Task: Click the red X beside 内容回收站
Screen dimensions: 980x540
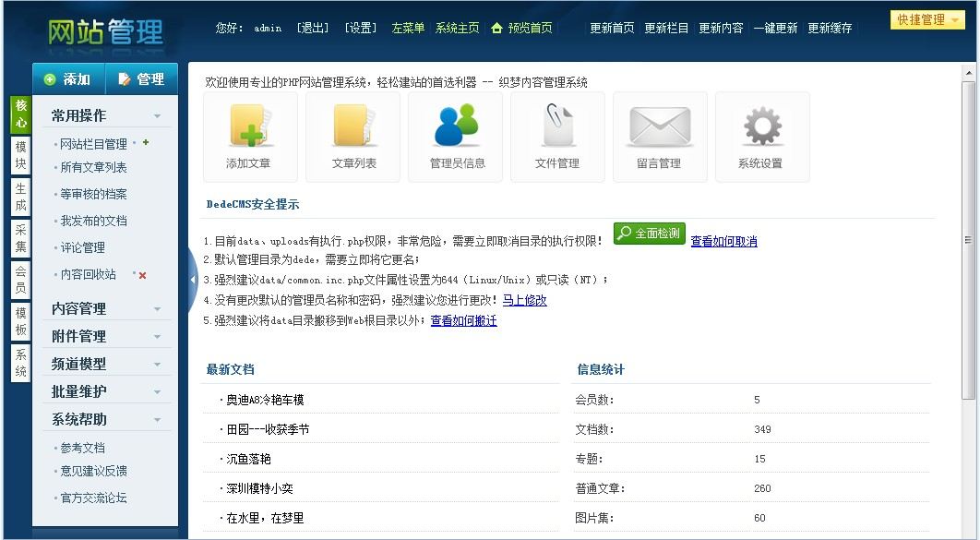Action: pos(142,275)
